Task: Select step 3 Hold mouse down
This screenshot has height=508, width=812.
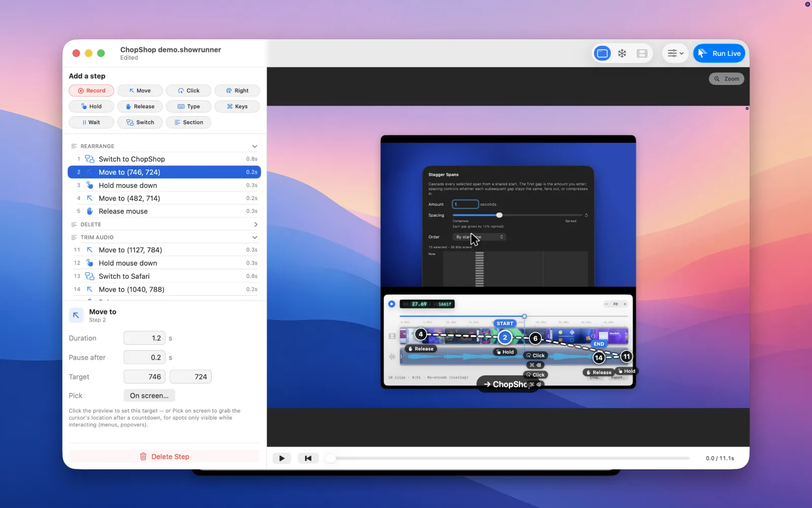Action: tap(164, 185)
